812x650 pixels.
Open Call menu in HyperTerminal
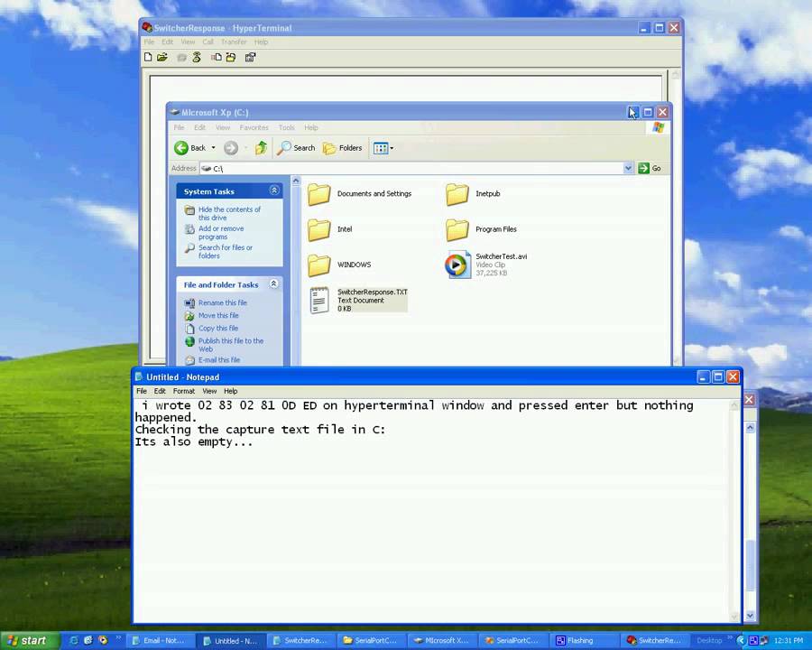pos(208,42)
